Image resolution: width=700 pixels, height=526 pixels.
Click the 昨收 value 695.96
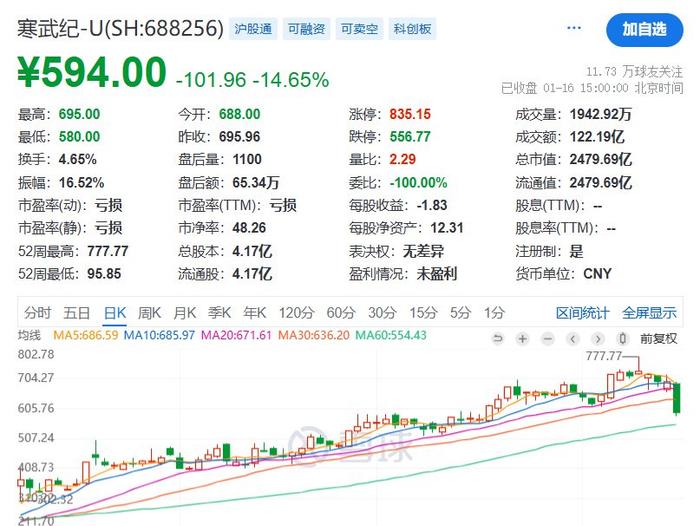(x=240, y=137)
